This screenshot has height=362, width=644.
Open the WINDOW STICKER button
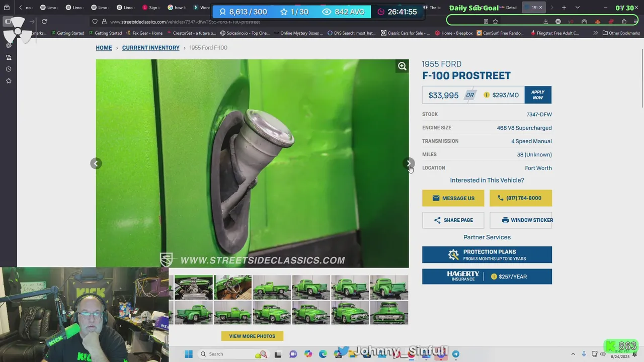pos(521,220)
